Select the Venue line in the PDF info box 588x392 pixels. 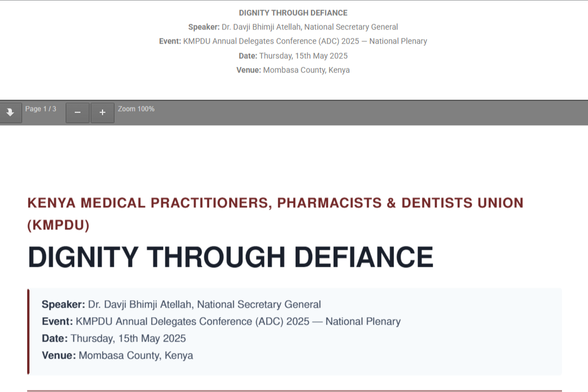tap(117, 355)
